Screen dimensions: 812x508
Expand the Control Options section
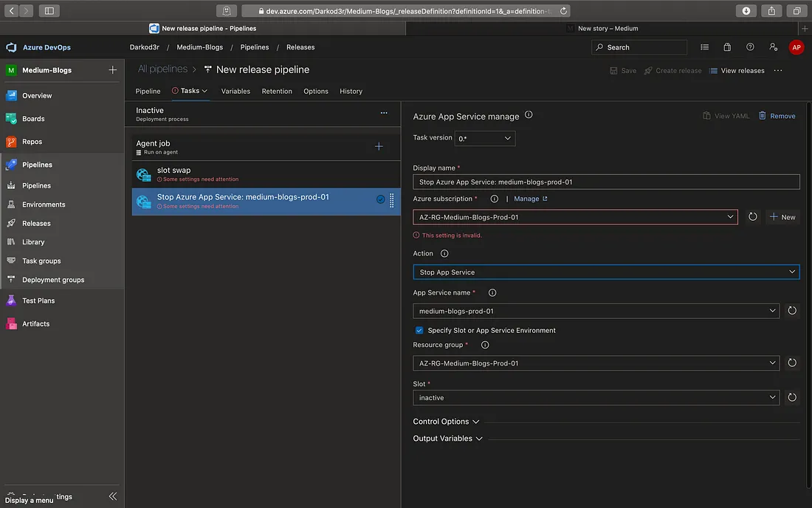point(446,422)
